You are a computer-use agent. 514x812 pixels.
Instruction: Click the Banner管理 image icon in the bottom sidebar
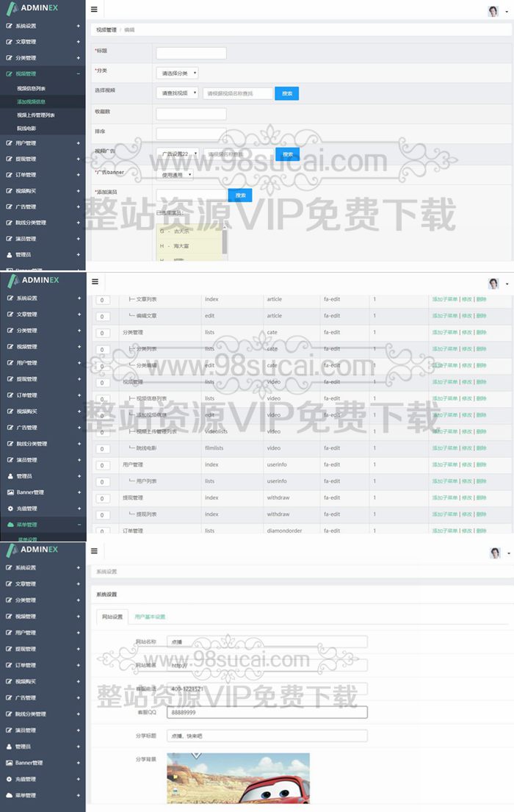pyautogui.click(x=10, y=763)
